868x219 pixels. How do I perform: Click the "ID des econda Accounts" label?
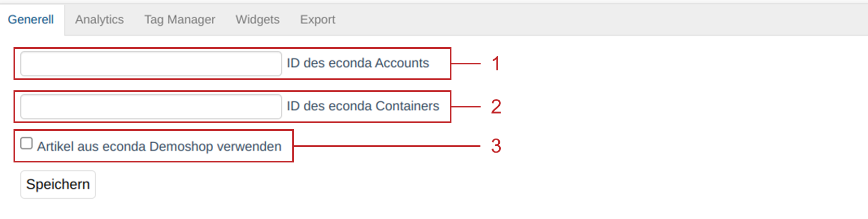click(358, 63)
